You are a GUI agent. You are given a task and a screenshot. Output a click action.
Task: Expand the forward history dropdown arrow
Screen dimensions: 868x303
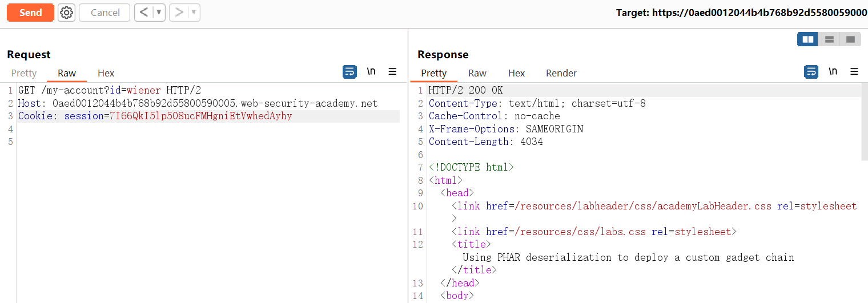[194, 13]
